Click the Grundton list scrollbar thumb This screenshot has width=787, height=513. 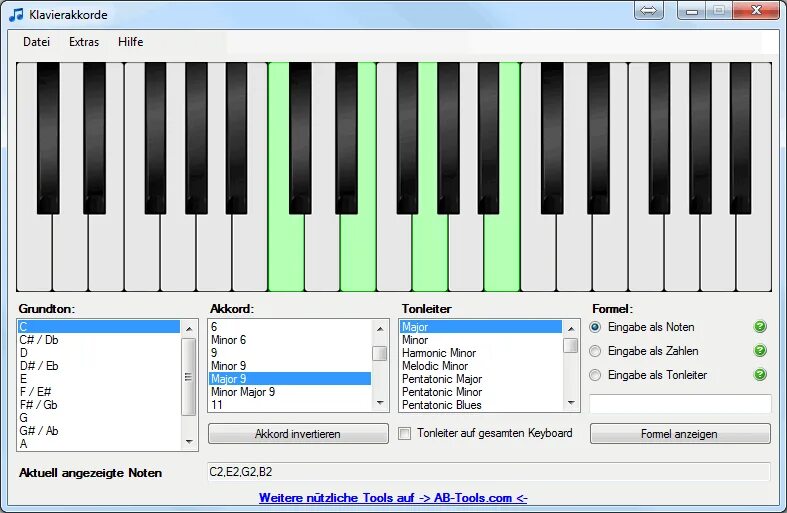click(189, 376)
